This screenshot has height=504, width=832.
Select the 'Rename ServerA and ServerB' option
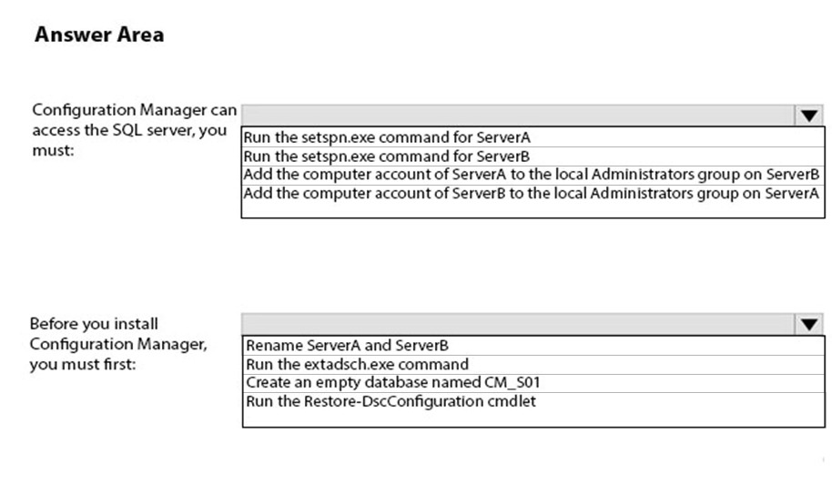[x=347, y=346]
